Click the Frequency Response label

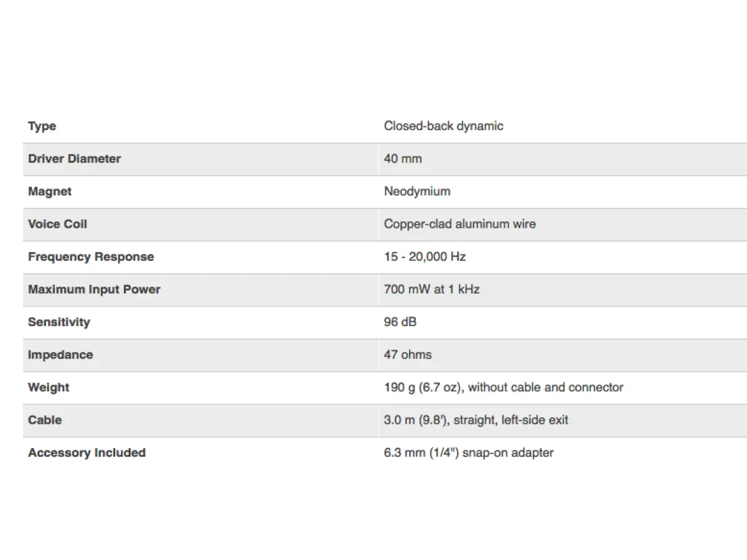[x=91, y=257]
